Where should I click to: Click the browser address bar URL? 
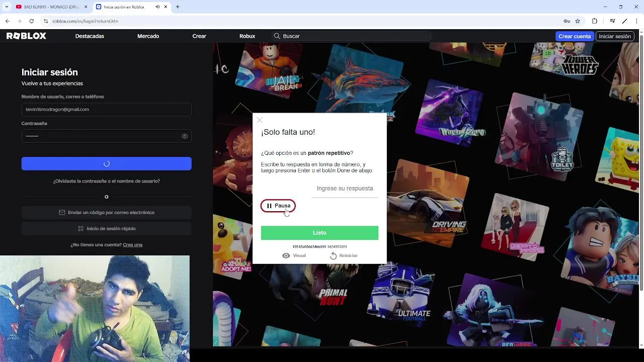(85, 21)
